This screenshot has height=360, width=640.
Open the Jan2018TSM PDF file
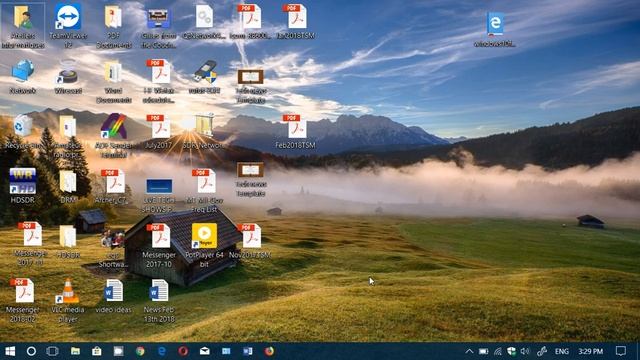pyautogui.click(x=296, y=22)
